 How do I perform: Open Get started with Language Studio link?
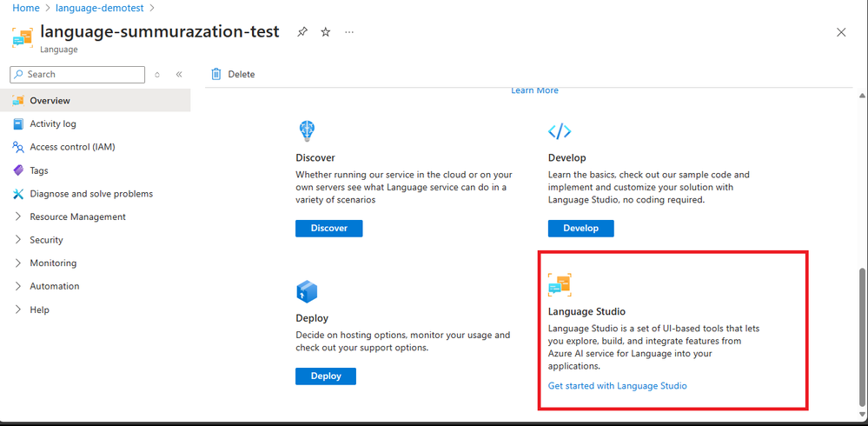point(617,385)
